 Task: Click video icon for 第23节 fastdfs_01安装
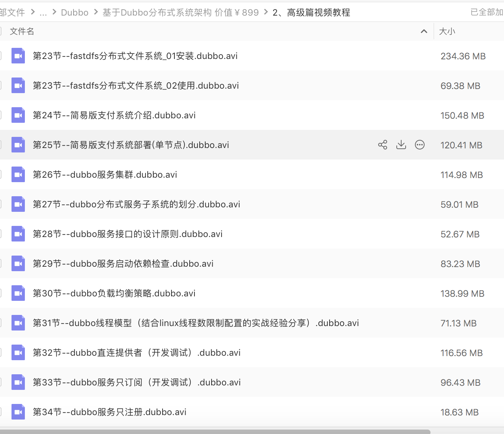[x=18, y=56]
